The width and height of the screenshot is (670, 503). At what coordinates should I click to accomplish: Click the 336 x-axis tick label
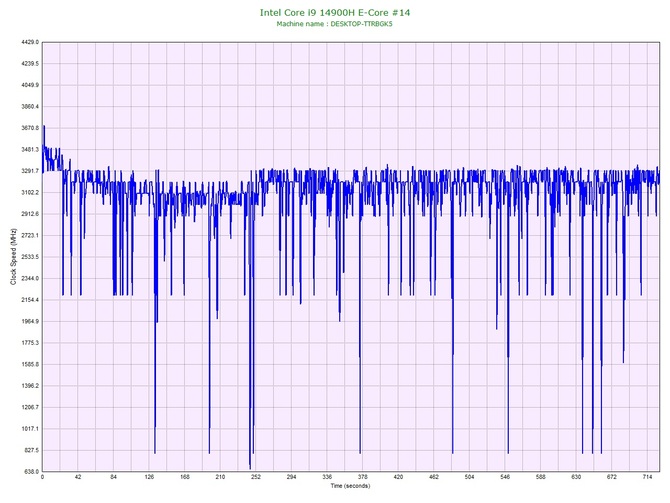(327, 477)
